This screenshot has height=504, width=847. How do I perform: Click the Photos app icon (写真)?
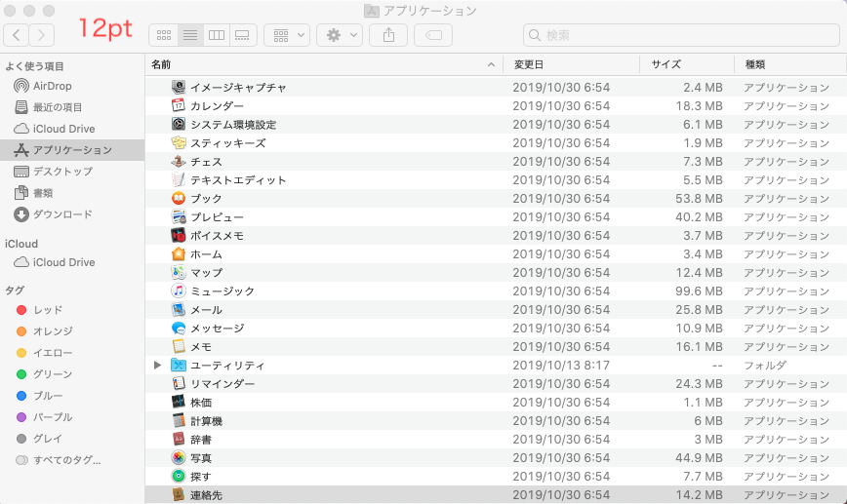click(x=179, y=458)
